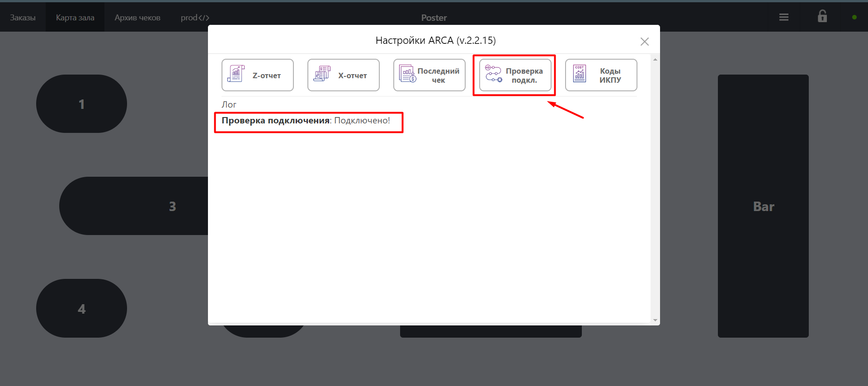The height and width of the screenshot is (386, 868).
Task: Run the X-отчет report
Action: click(343, 75)
